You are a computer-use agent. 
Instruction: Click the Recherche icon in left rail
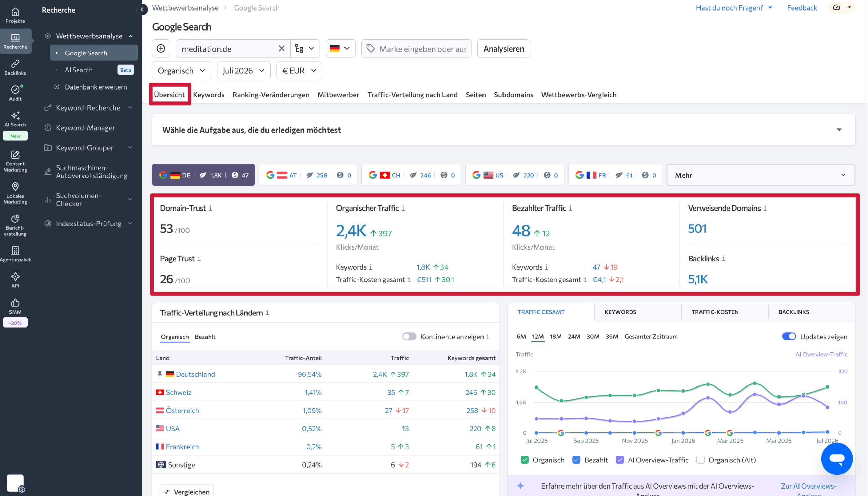point(15,41)
